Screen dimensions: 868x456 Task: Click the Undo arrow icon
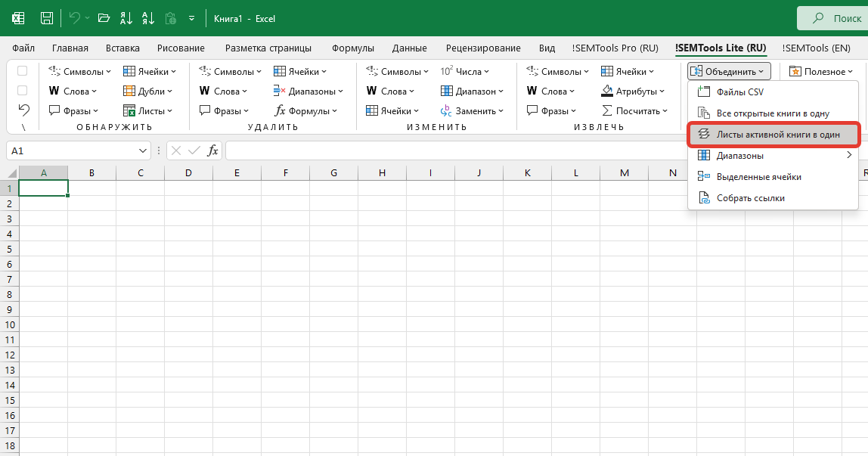tap(74, 18)
